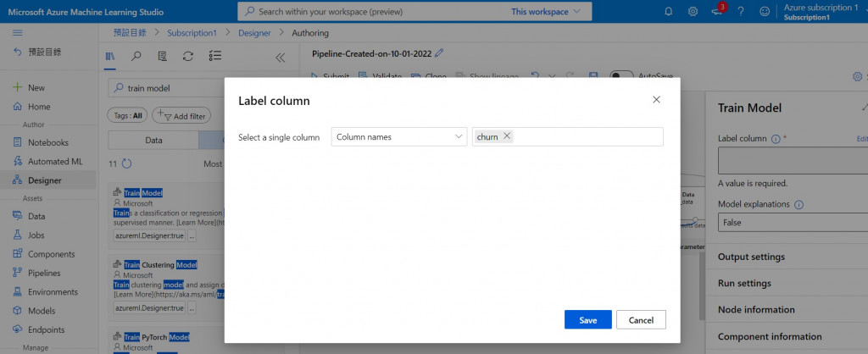The image size is (868, 354).
Task: Click the Train Clustering Model component icon
Action: [117, 264]
